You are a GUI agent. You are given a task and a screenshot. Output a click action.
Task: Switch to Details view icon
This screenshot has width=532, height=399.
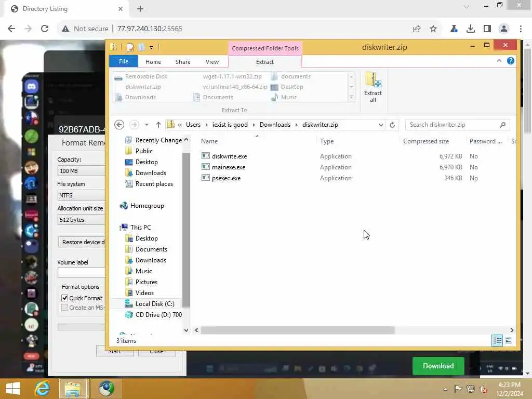497,340
